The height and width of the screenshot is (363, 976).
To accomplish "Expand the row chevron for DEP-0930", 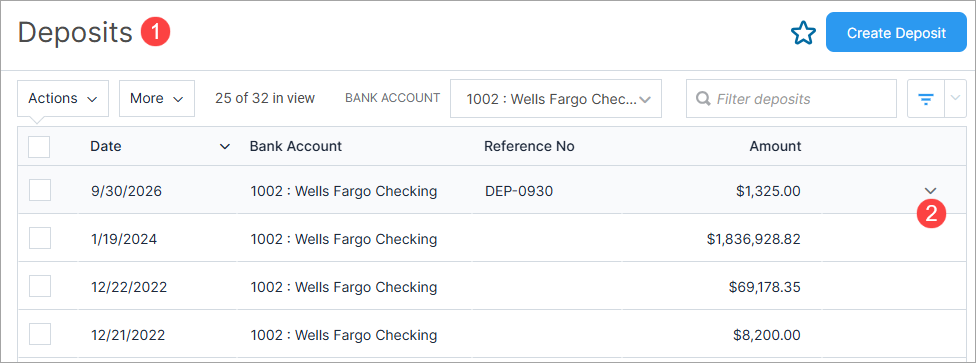I will 931,191.
